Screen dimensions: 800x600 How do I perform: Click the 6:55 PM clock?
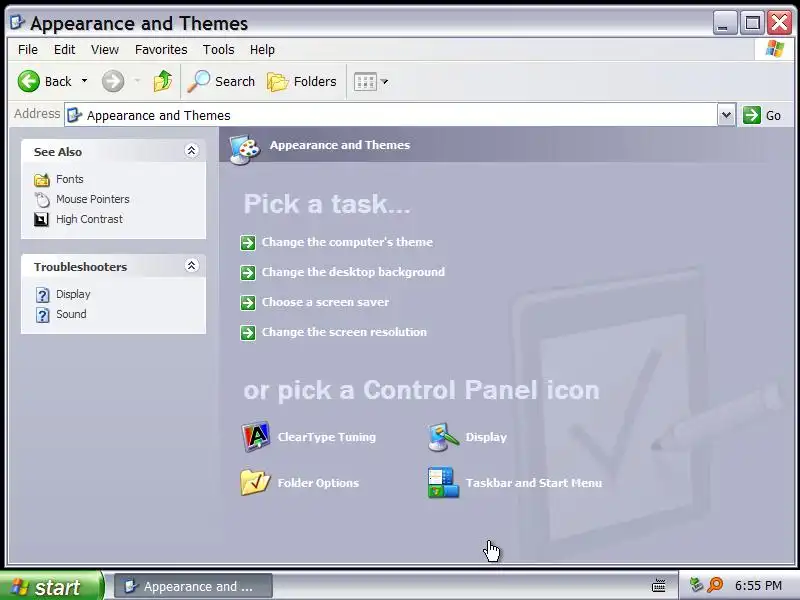click(x=758, y=585)
